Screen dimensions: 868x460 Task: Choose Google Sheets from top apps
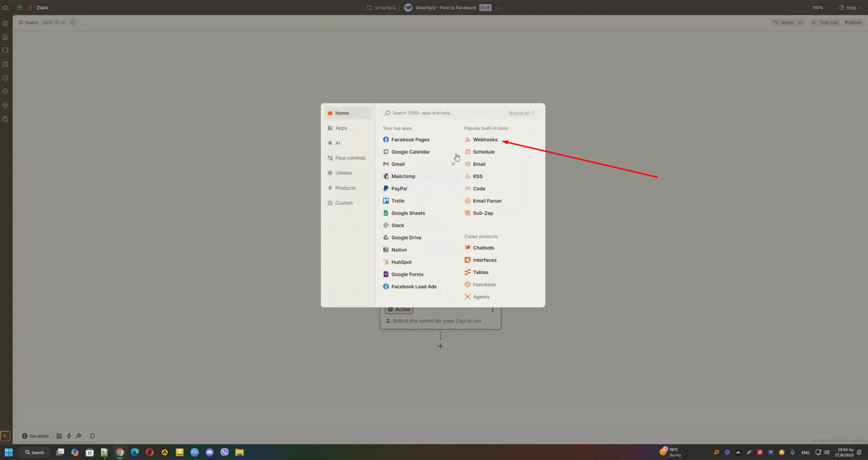tap(404, 213)
